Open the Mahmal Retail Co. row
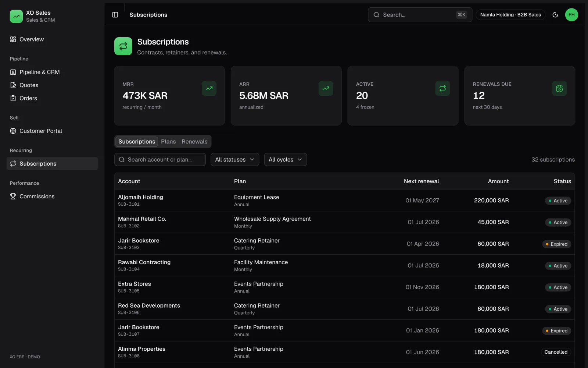The image size is (588, 368). (x=344, y=222)
